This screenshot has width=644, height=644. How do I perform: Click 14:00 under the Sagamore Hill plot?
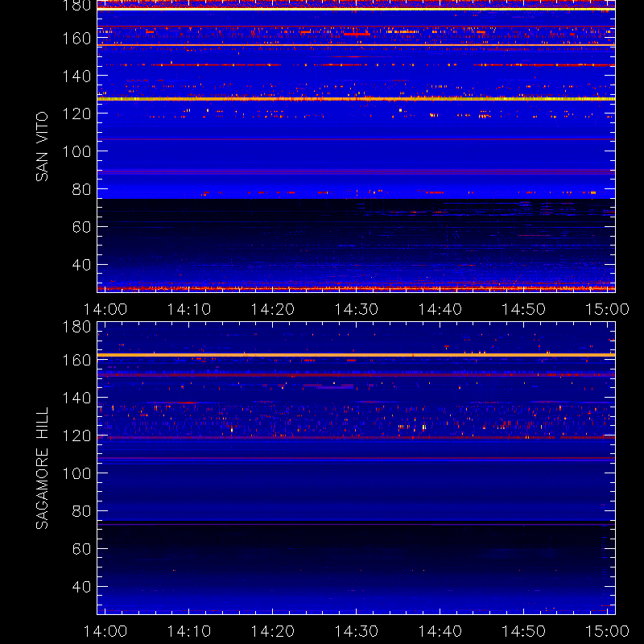[105, 631]
